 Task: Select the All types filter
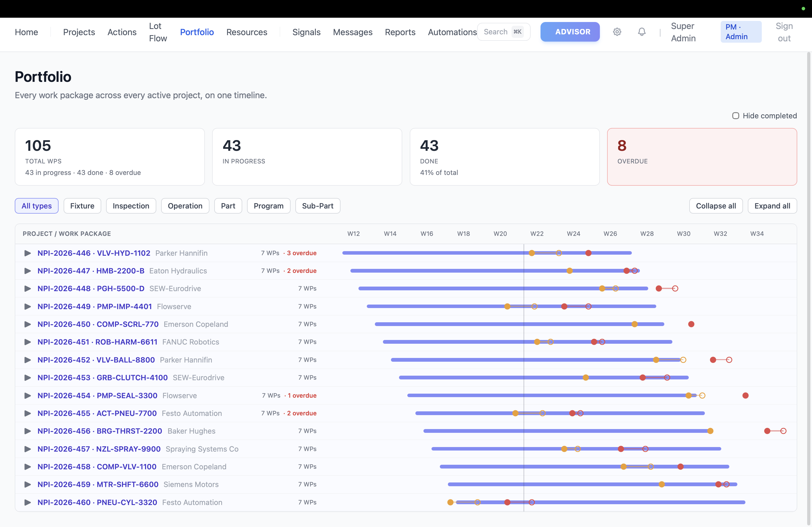[x=37, y=206]
